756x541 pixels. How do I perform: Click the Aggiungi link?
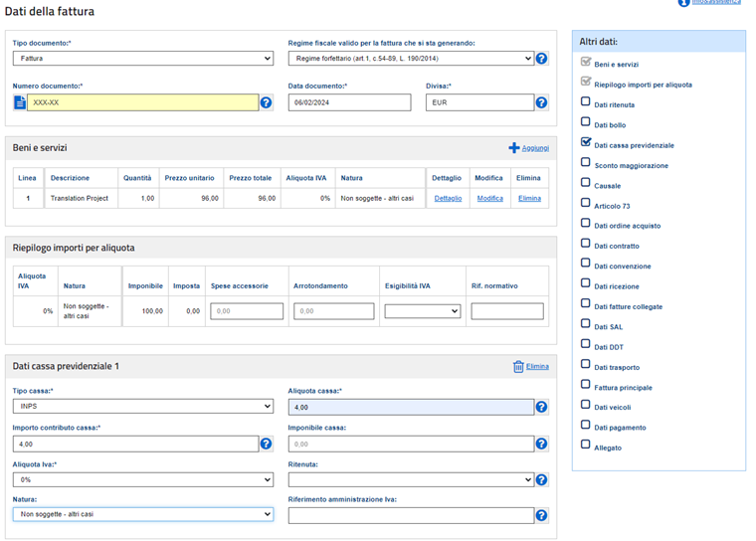(x=535, y=148)
